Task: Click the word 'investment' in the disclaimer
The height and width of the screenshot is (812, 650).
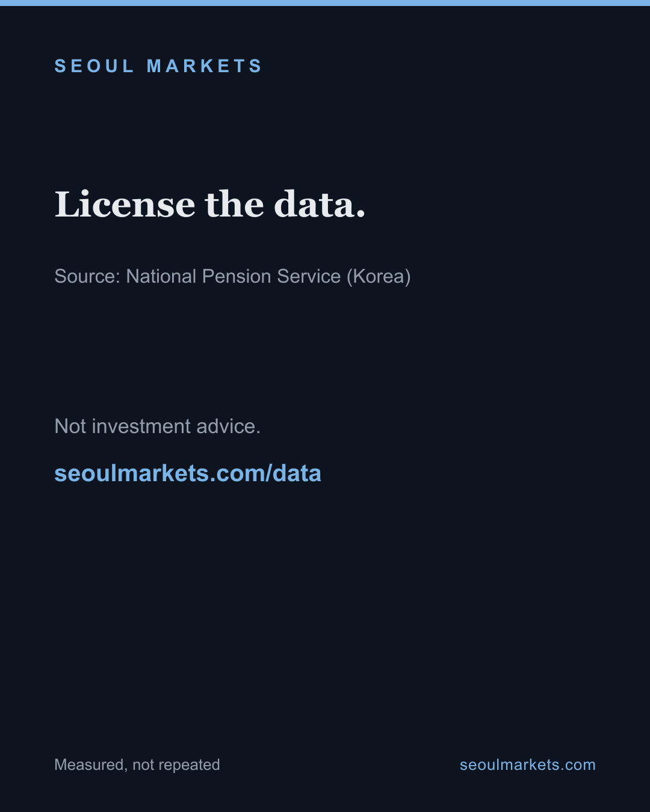Action: pos(141,426)
